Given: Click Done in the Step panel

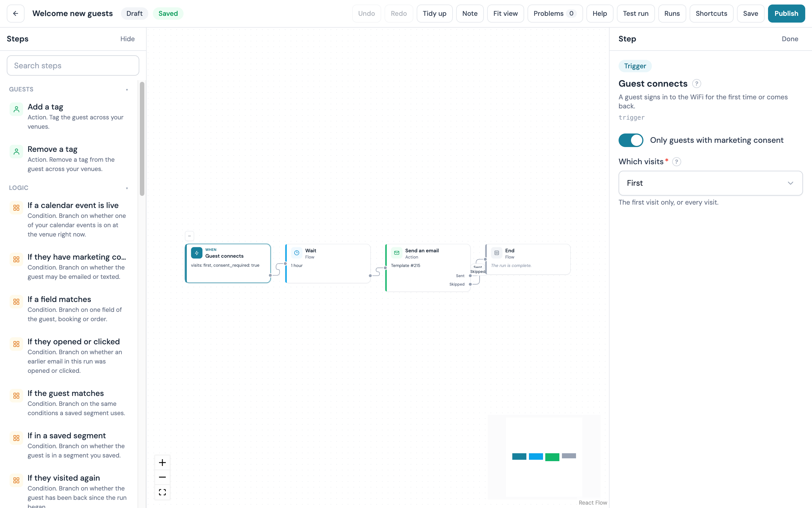Looking at the screenshot, I should click(790, 39).
